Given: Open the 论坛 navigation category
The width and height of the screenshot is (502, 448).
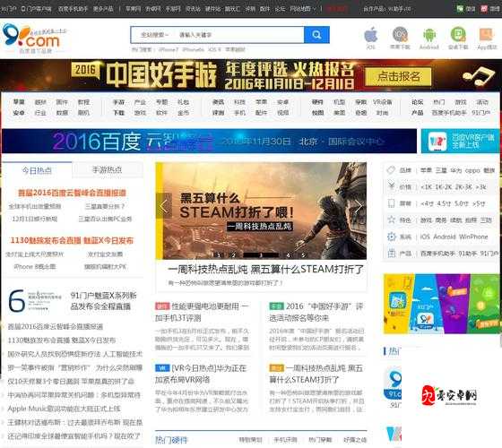Looking at the screenshot, I should [417, 102].
